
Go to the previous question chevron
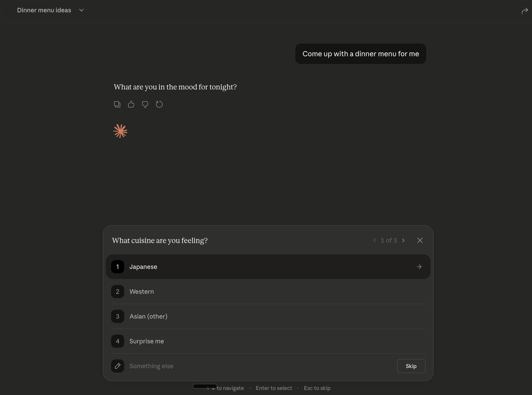[375, 240]
